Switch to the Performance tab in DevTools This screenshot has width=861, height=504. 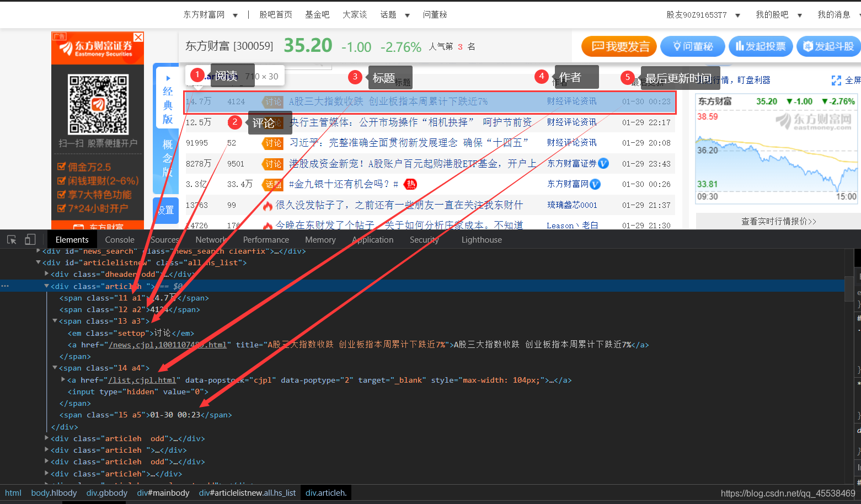266,240
